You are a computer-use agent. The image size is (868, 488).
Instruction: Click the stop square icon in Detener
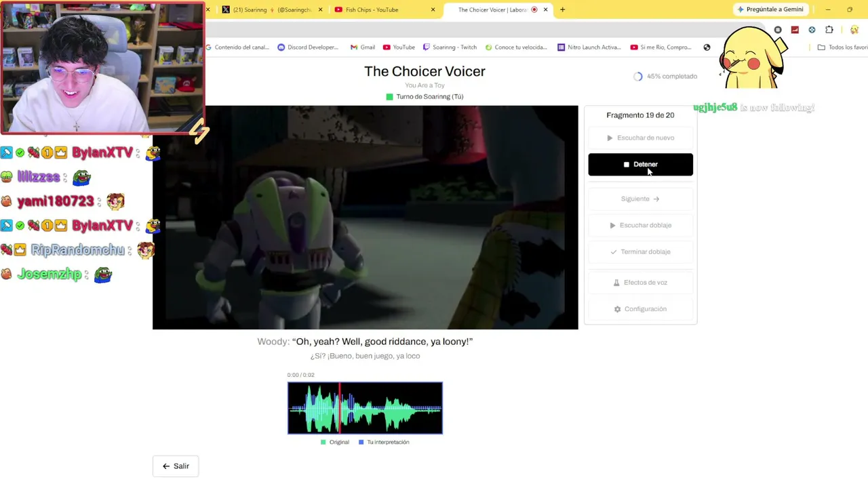(627, 165)
